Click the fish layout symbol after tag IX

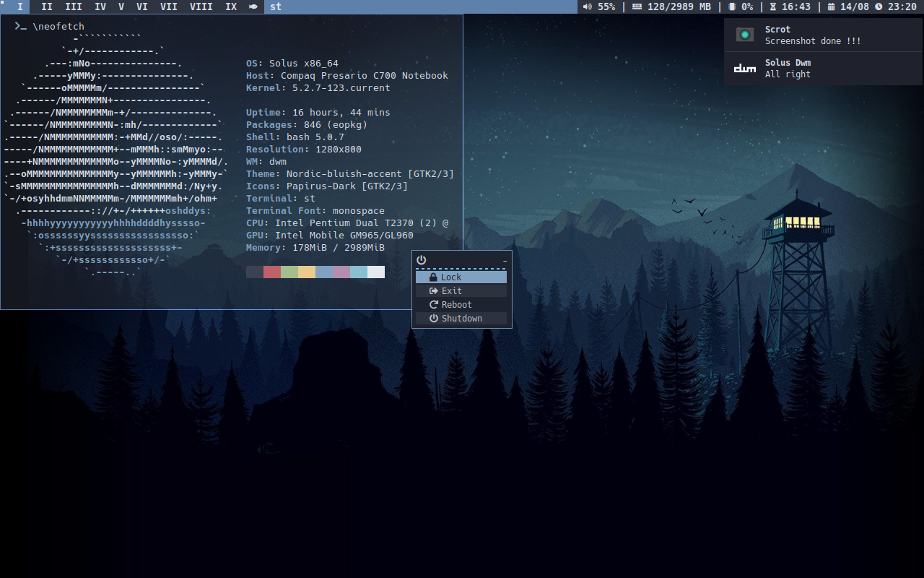(252, 7)
